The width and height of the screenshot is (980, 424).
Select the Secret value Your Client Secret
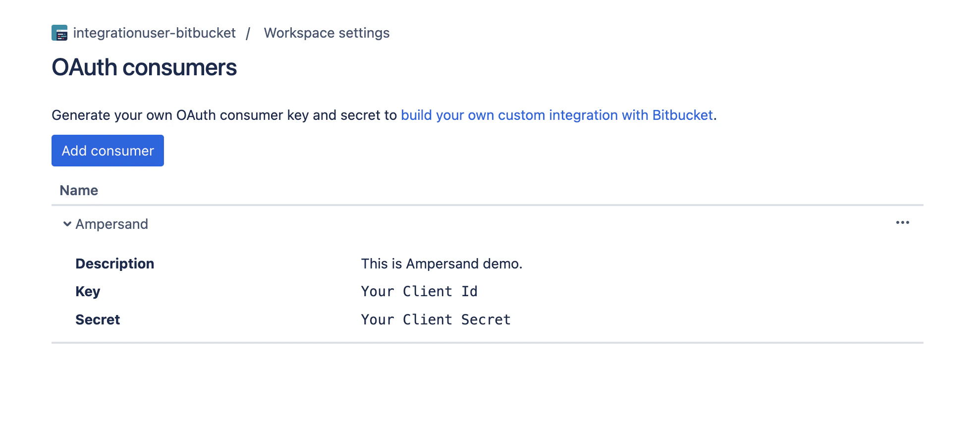pyautogui.click(x=436, y=319)
